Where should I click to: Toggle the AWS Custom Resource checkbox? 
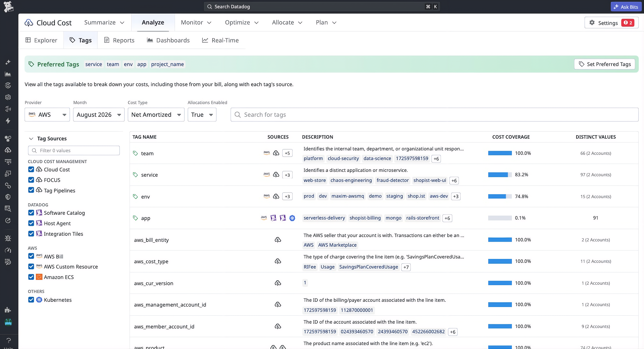(31, 267)
